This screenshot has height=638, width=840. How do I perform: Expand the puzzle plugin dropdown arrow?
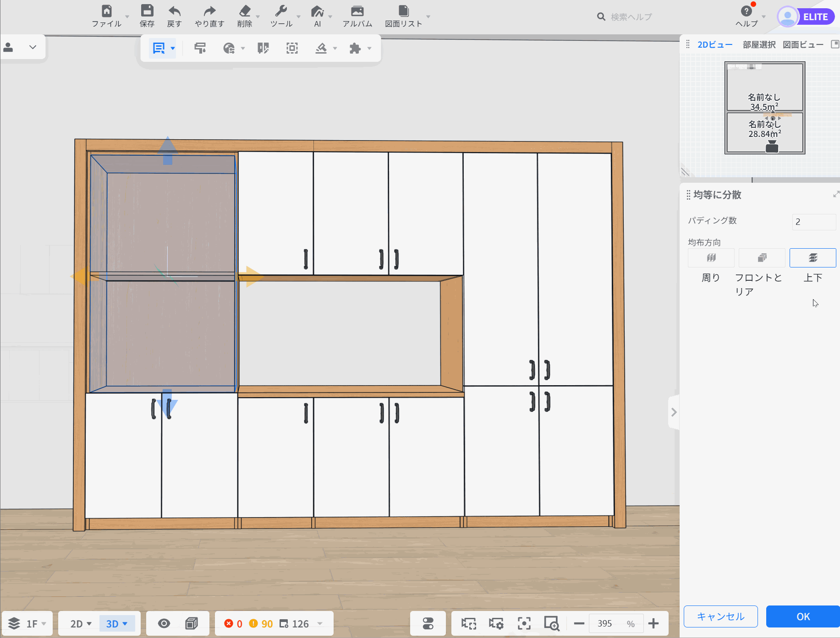(369, 48)
